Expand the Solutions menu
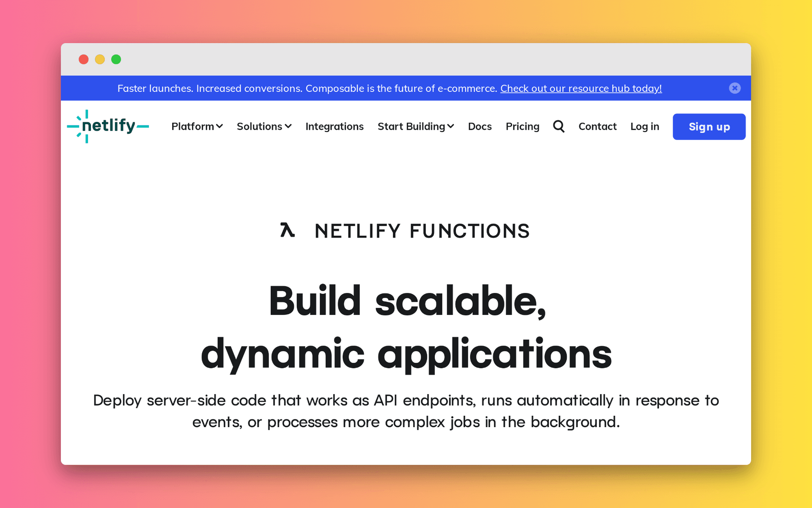Image resolution: width=812 pixels, height=508 pixels. [264, 126]
